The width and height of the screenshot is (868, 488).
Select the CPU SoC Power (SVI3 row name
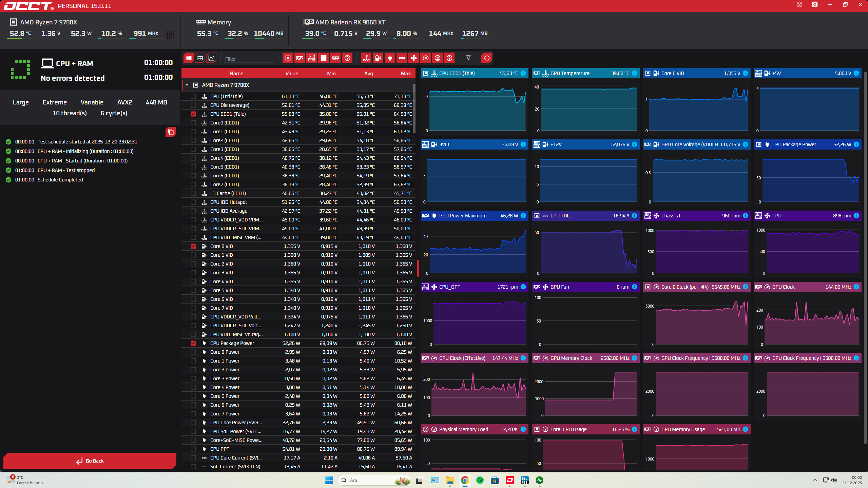point(236,431)
